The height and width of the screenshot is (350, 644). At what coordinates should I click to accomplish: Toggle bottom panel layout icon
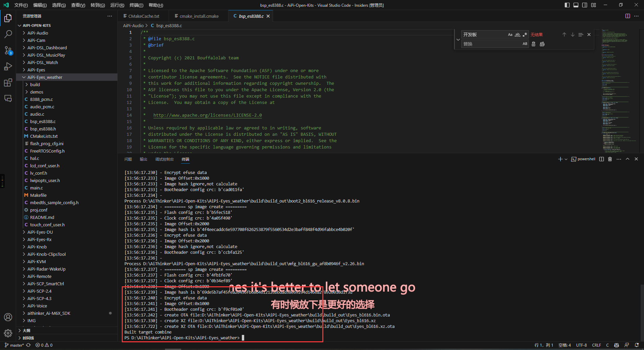click(576, 5)
